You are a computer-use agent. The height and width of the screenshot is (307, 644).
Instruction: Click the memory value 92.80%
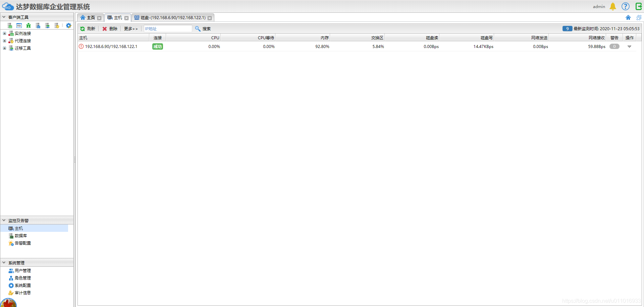pyautogui.click(x=322, y=46)
